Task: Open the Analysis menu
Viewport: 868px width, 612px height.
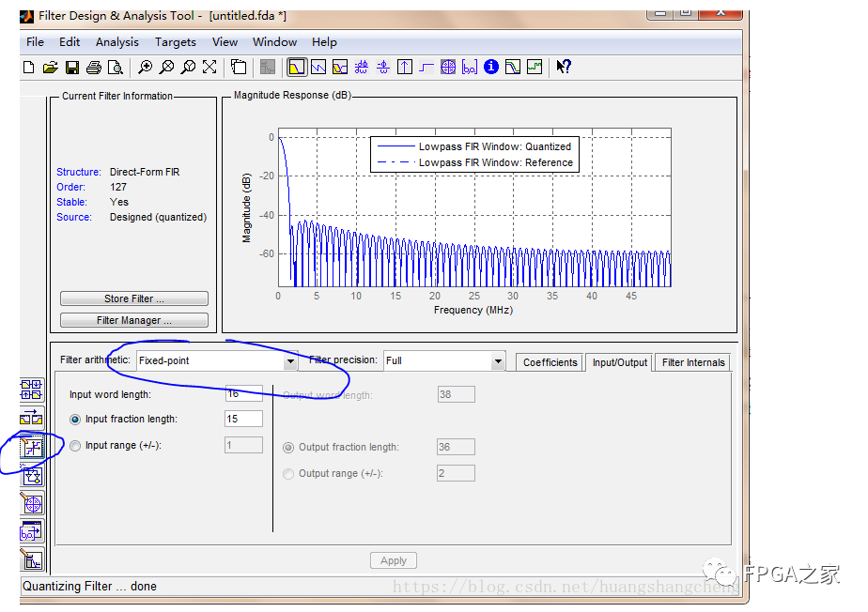Action: tap(116, 42)
